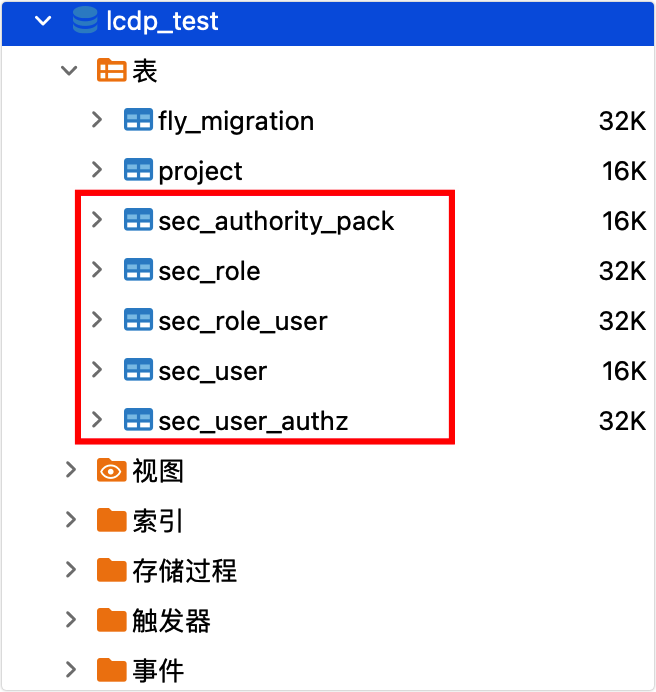
Task: Expand the sec_role_user table node
Action: (x=96, y=320)
